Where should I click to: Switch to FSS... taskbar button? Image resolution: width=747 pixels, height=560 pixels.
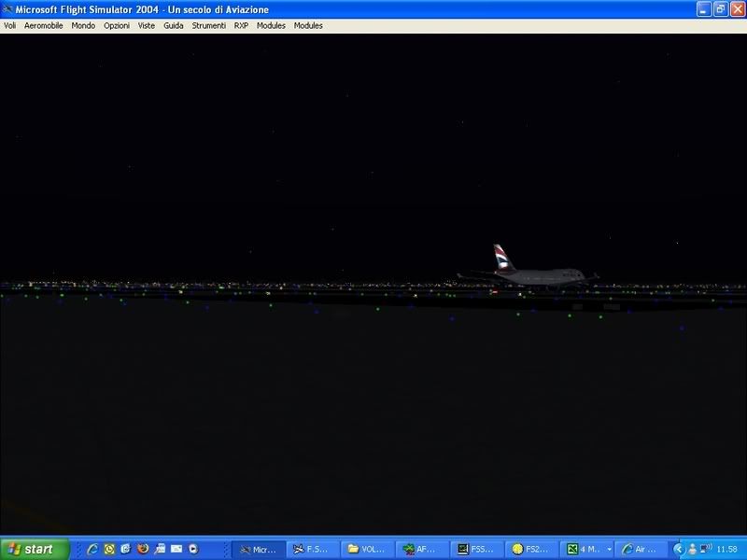coord(476,550)
